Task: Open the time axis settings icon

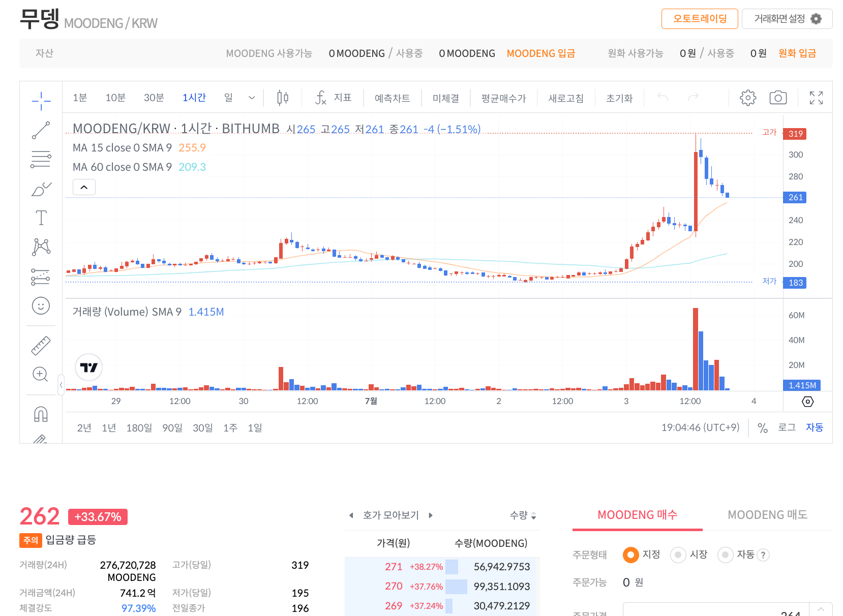Action: pyautogui.click(x=807, y=402)
